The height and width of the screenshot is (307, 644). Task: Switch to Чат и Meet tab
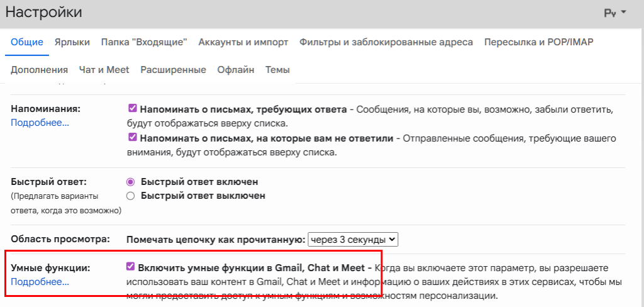104,70
